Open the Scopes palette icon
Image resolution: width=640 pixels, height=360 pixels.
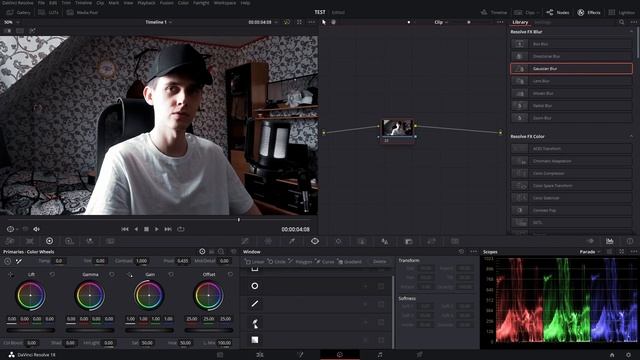[609, 241]
